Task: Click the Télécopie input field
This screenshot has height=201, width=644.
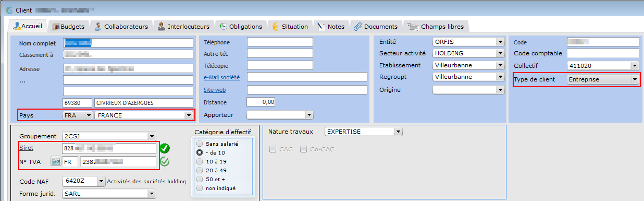Action: pos(280,65)
